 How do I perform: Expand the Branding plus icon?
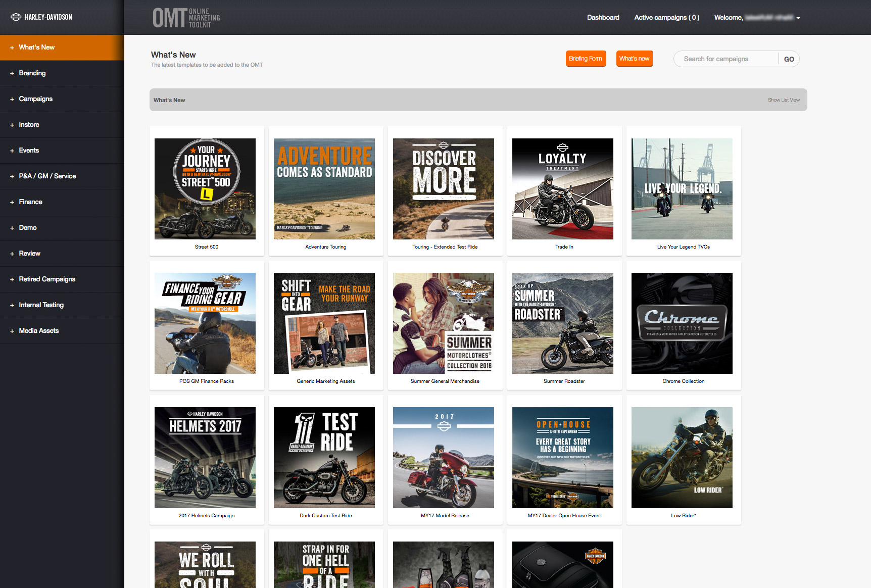(12, 74)
